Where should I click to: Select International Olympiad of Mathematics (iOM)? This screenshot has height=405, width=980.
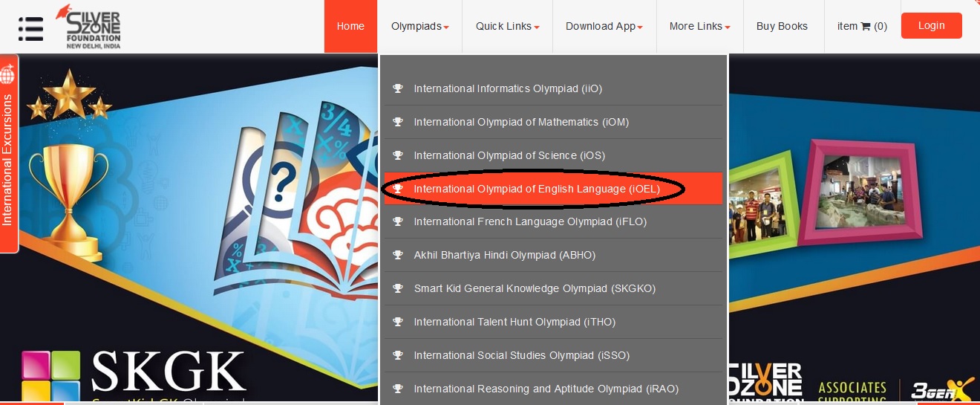553,122
